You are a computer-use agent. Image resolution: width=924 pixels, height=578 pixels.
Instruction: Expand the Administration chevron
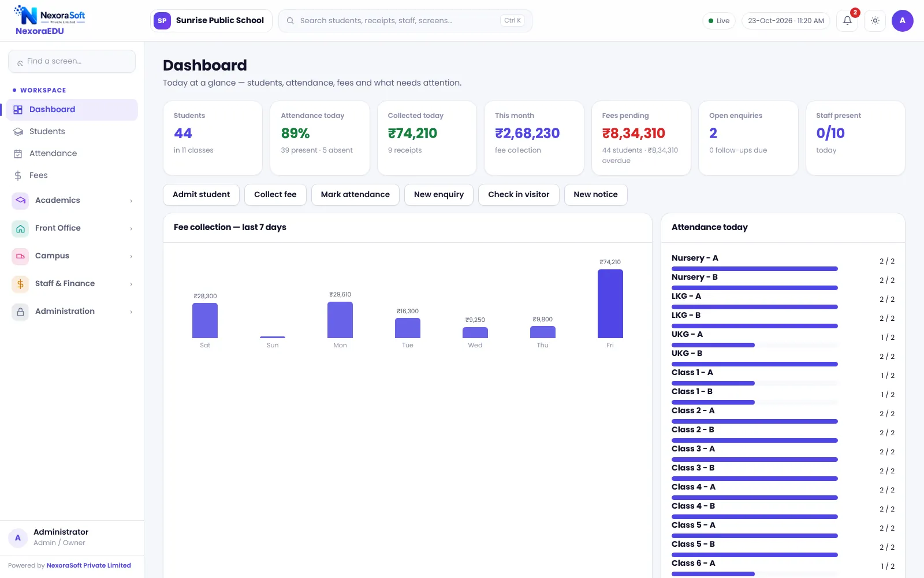click(x=131, y=312)
